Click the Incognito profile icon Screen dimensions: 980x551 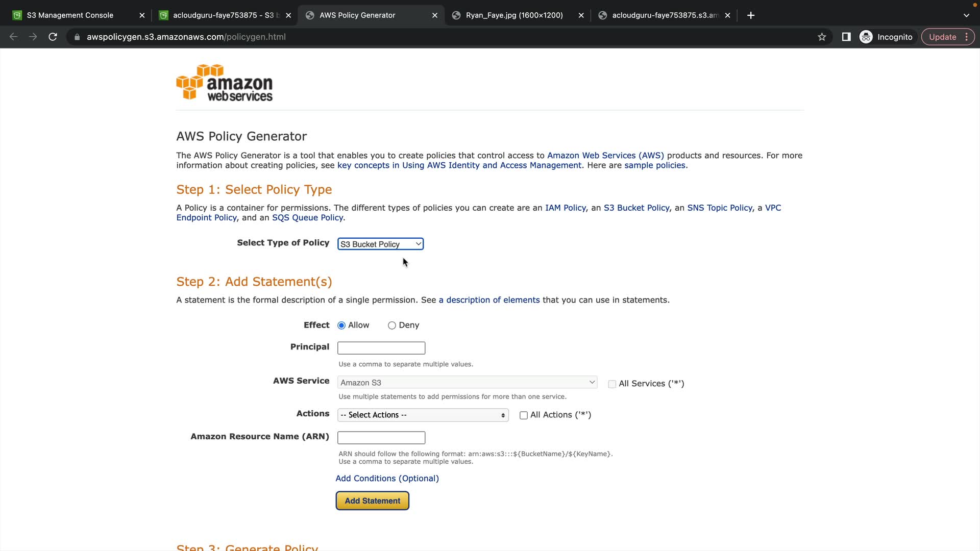point(866,37)
